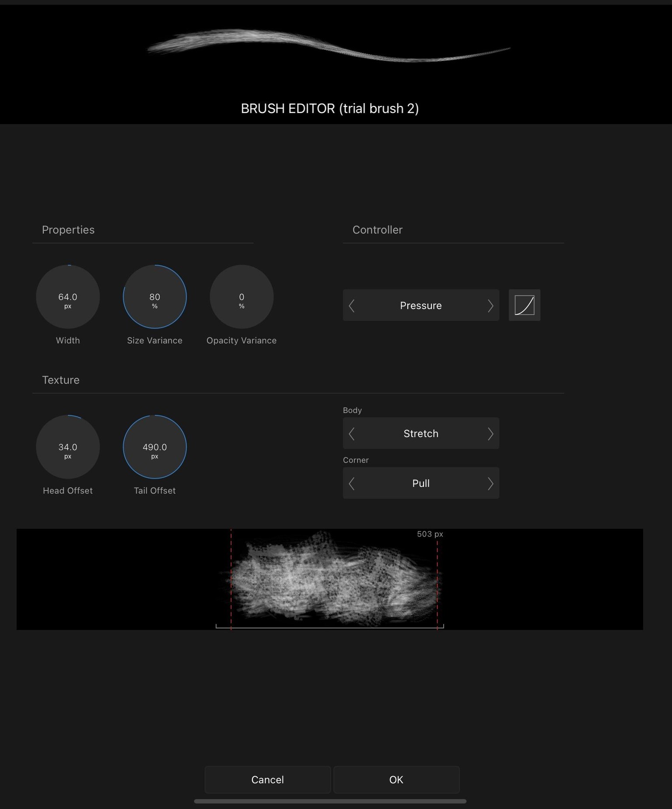
Task: Open the Pull corner mode selector
Action: point(421,483)
